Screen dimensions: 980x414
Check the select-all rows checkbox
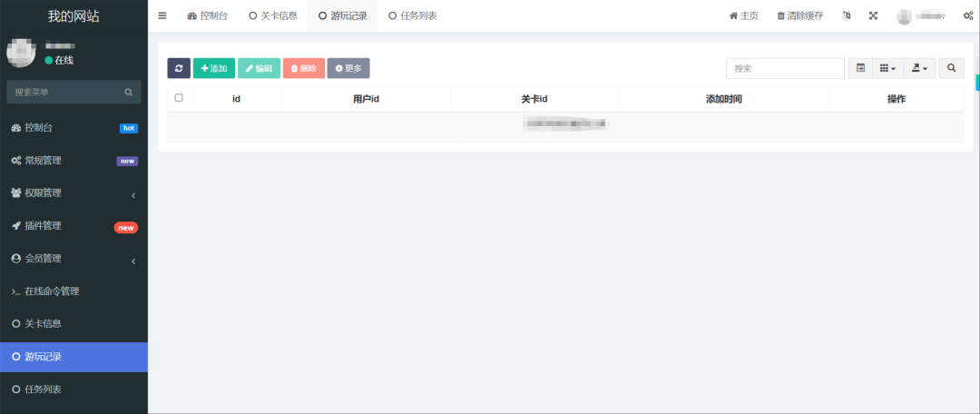(179, 97)
